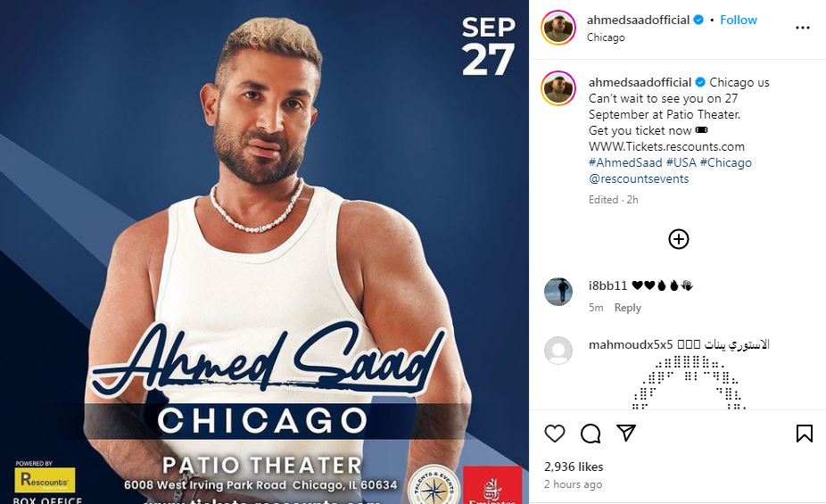Open the #Chicago hashtag
The image size is (826, 504).
(726, 162)
